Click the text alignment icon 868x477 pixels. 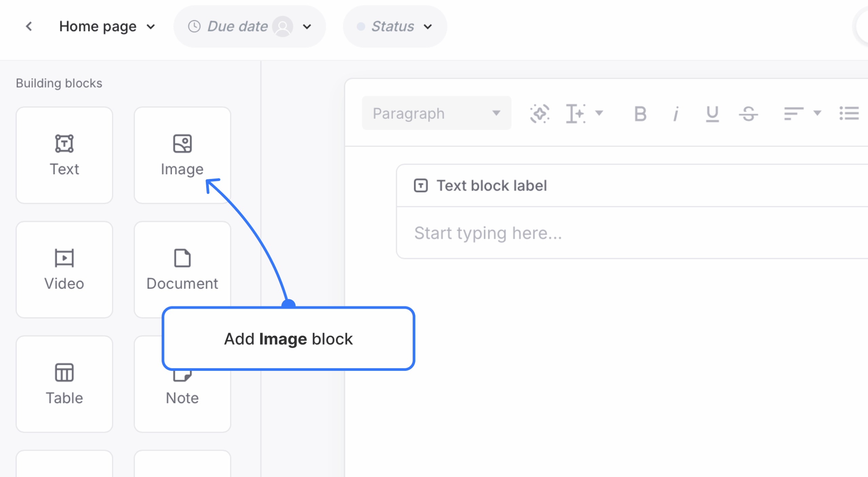tap(793, 113)
